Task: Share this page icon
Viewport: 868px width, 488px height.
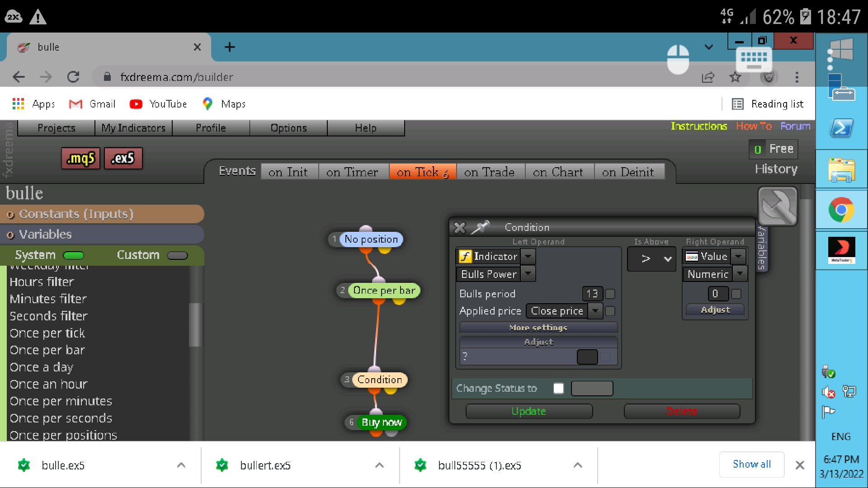Action: pos(708,77)
